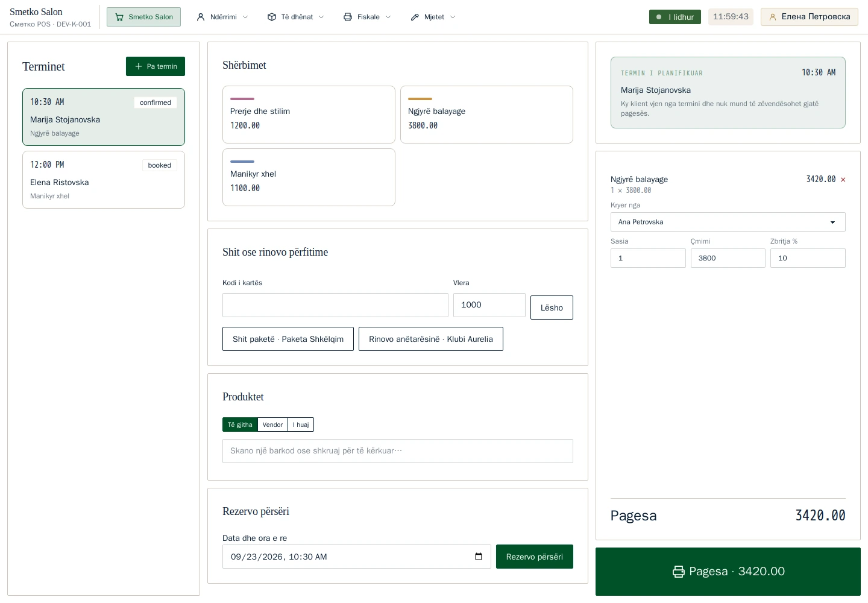
Task: Click the I lidhur connection status badge
Action: 675,17
